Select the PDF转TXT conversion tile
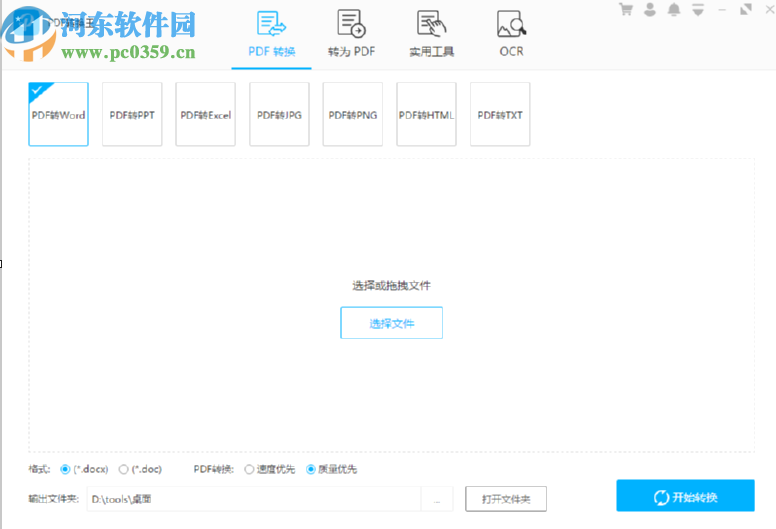Viewport: 776px width, 529px height. pos(500,115)
